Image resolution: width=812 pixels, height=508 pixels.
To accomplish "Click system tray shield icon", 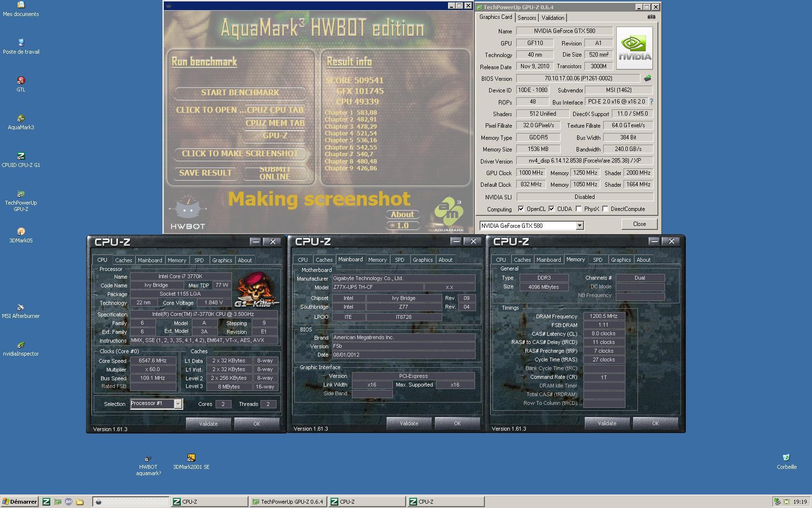I will coord(777,502).
